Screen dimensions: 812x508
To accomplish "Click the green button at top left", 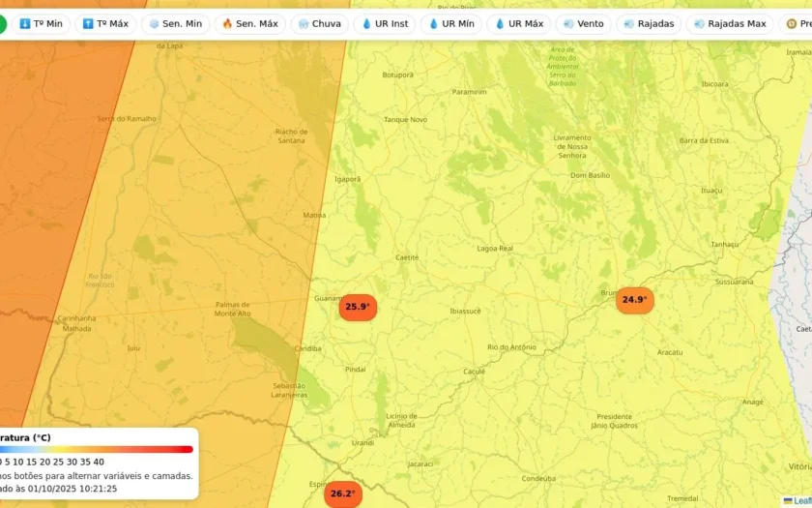I will 2,23.
